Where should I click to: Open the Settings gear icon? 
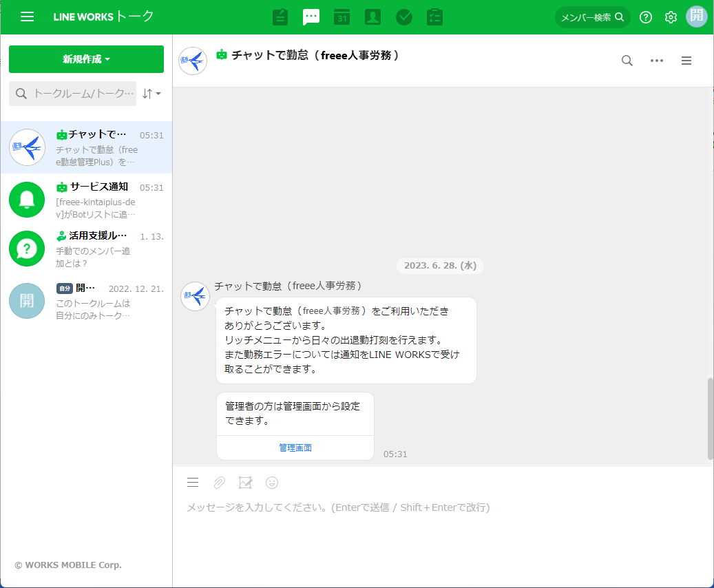(x=671, y=17)
